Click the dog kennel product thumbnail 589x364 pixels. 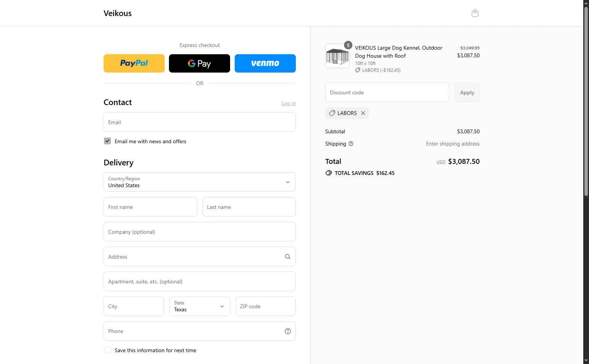pyautogui.click(x=337, y=56)
